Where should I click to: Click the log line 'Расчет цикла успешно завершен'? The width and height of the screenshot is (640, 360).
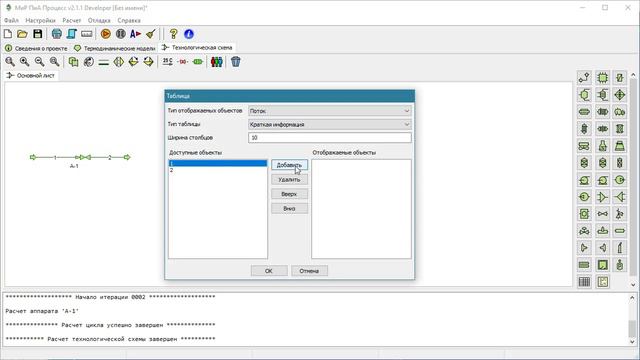pyautogui.click(x=110, y=325)
